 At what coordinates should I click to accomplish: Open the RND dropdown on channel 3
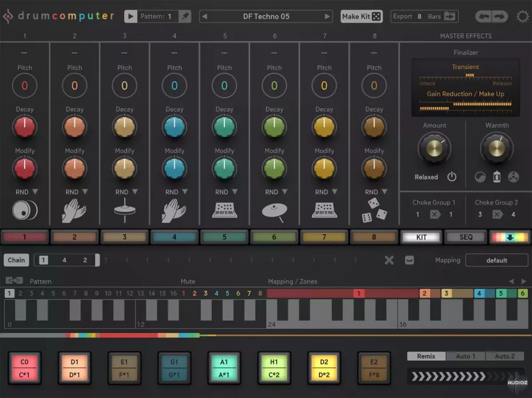(x=127, y=192)
